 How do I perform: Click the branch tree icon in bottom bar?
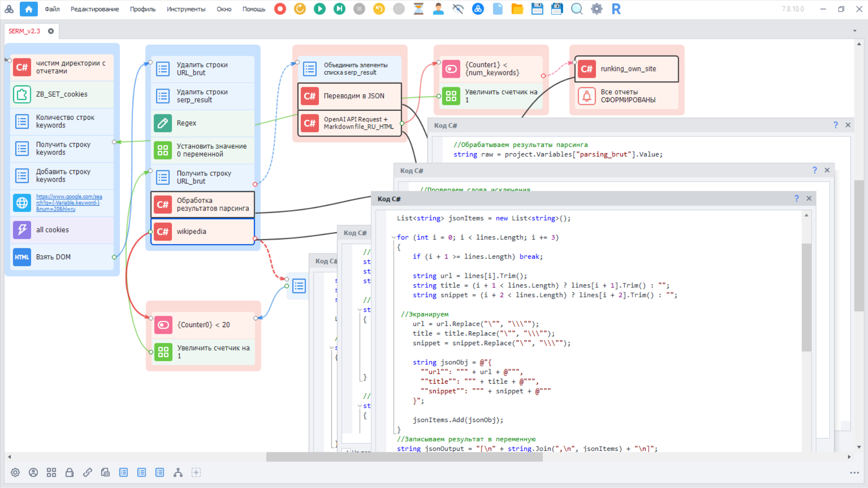coord(178,473)
